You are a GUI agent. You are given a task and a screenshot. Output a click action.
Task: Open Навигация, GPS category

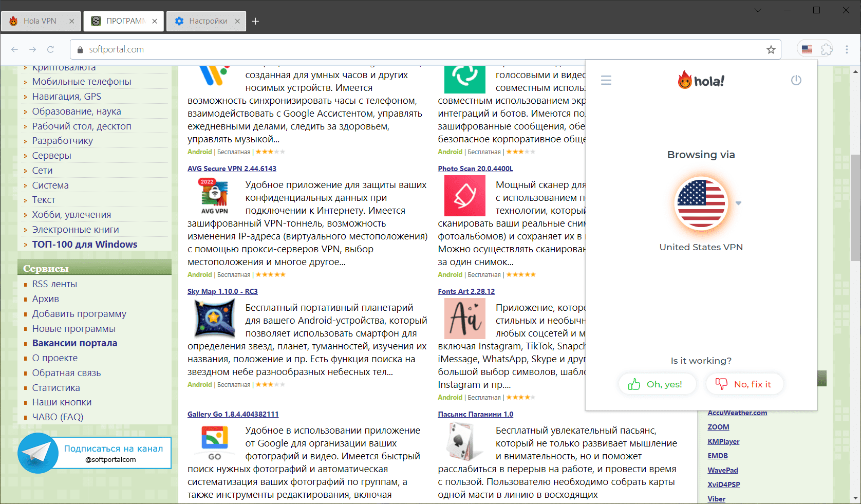[67, 97]
